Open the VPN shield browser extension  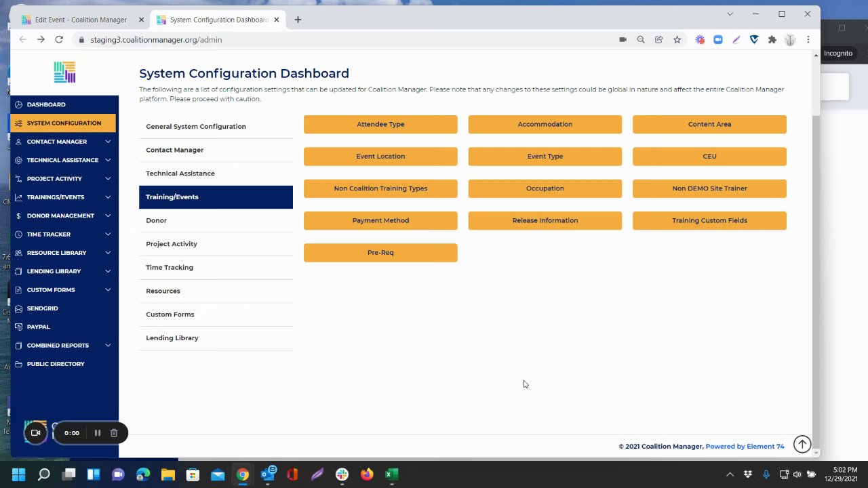(754, 40)
